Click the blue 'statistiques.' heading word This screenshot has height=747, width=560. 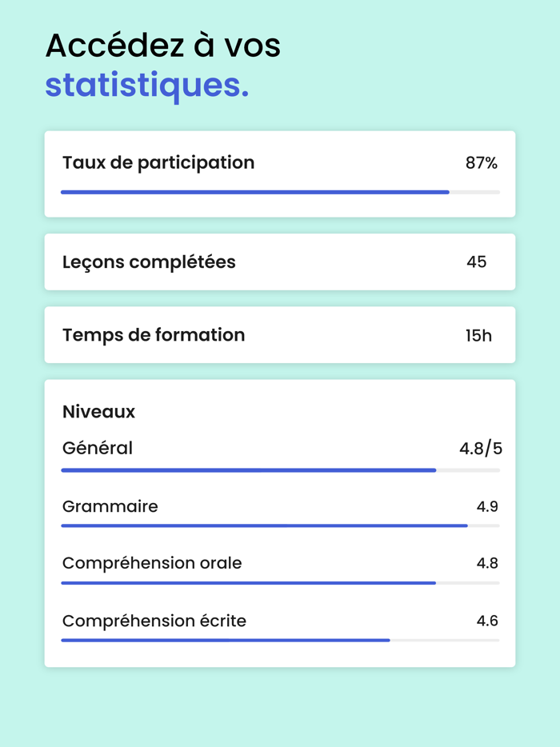tap(146, 86)
